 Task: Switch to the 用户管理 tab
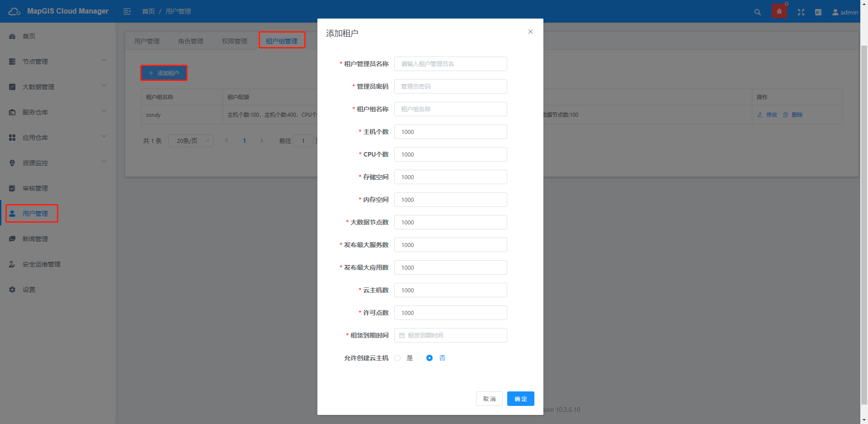[147, 41]
